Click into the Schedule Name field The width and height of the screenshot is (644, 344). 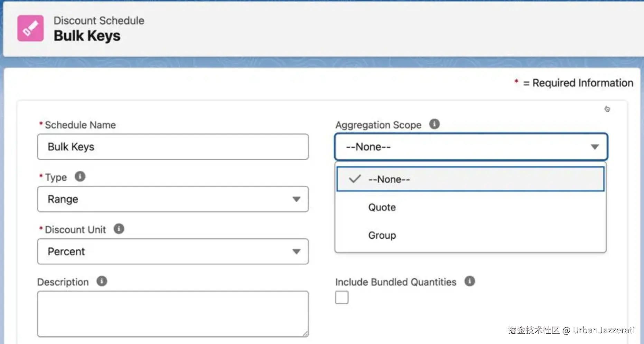173,147
